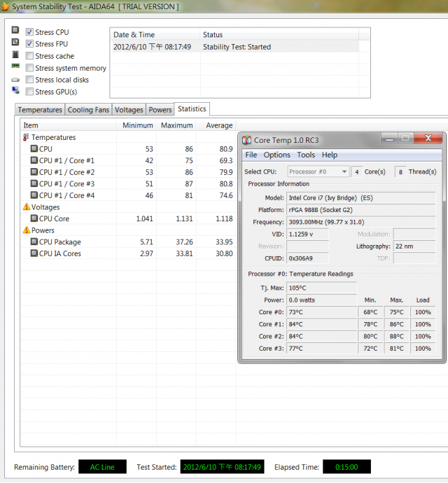Enable the Stress cache checkbox

(x=29, y=56)
